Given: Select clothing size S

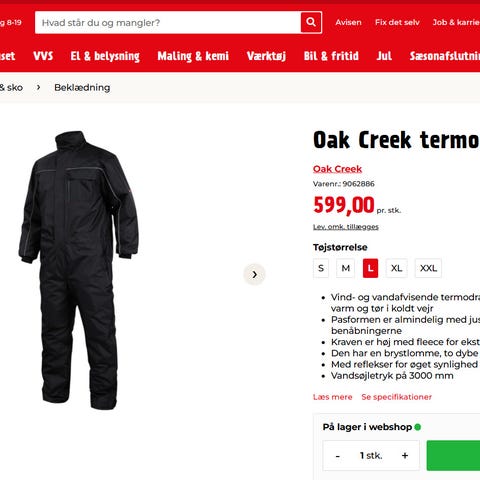Looking at the screenshot, I should 321,268.
